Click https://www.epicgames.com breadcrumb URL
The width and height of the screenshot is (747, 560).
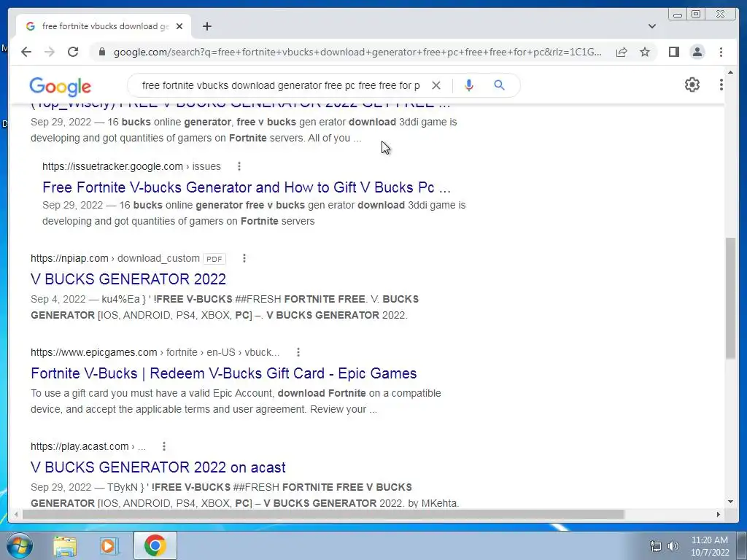click(94, 352)
